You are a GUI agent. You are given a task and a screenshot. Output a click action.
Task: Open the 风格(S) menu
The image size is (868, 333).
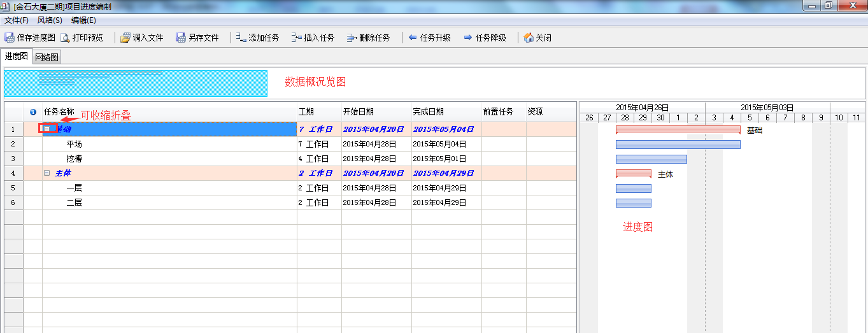(50, 20)
